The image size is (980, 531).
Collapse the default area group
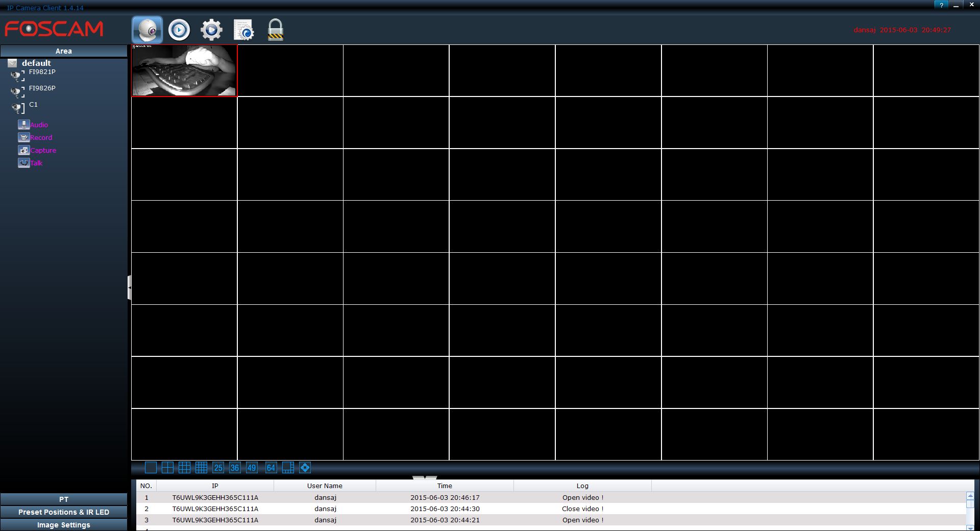(x=12, y=63)
